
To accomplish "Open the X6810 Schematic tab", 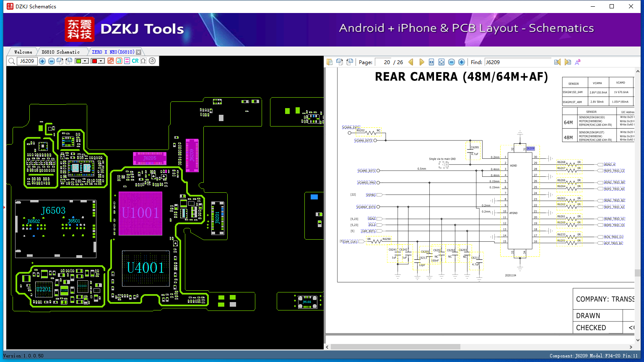I will (x=61, y=52).
